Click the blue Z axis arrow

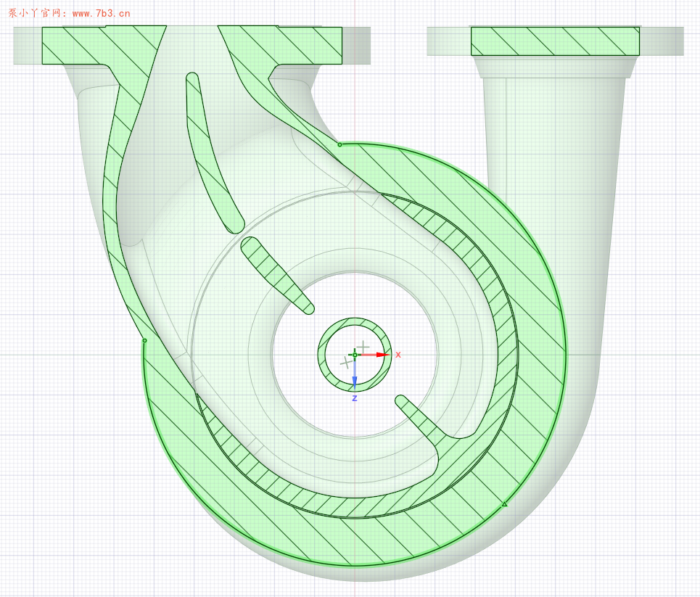[x=355, y=379]
